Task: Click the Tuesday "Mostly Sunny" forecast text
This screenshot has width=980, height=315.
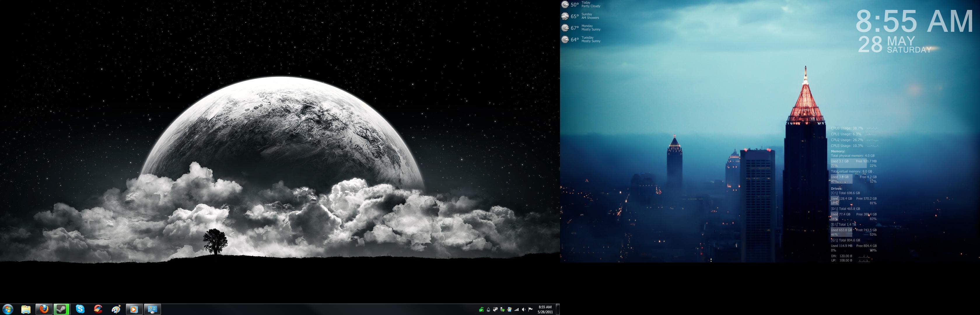Action: point(591,41)
